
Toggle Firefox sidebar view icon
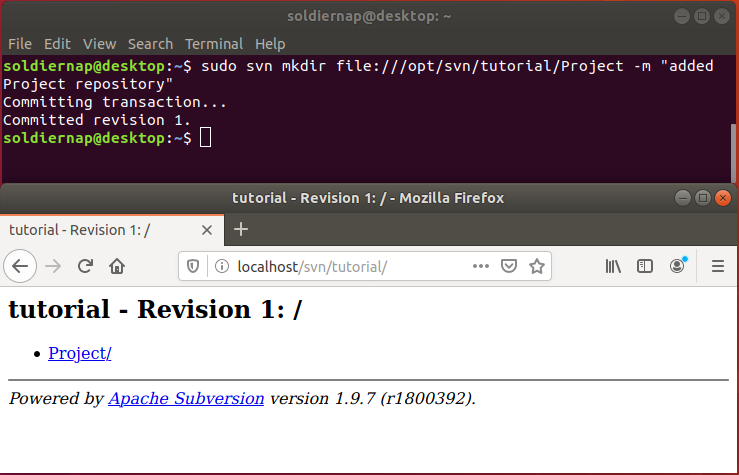645,266
